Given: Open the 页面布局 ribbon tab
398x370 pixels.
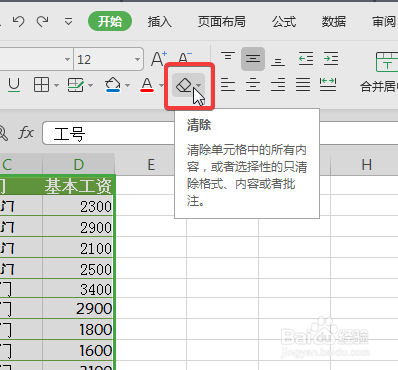Looking at the screenshot, I should [222, 22].
